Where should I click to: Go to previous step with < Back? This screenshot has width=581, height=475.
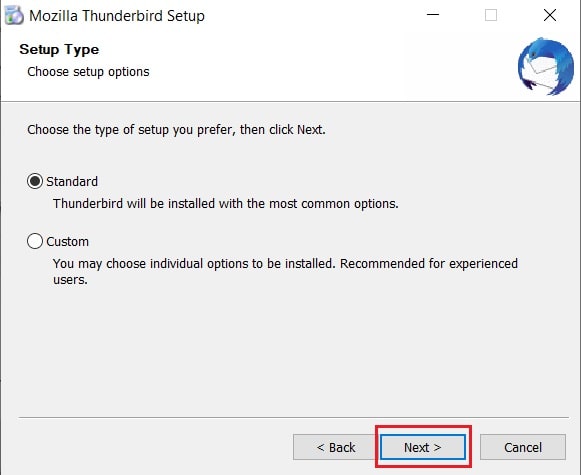point(335,447)
